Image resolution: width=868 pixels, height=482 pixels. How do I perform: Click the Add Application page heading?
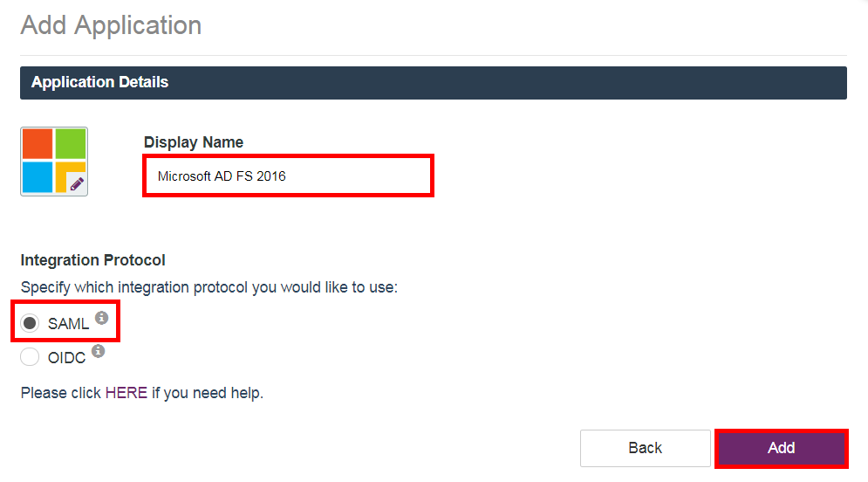coord(111,25)
